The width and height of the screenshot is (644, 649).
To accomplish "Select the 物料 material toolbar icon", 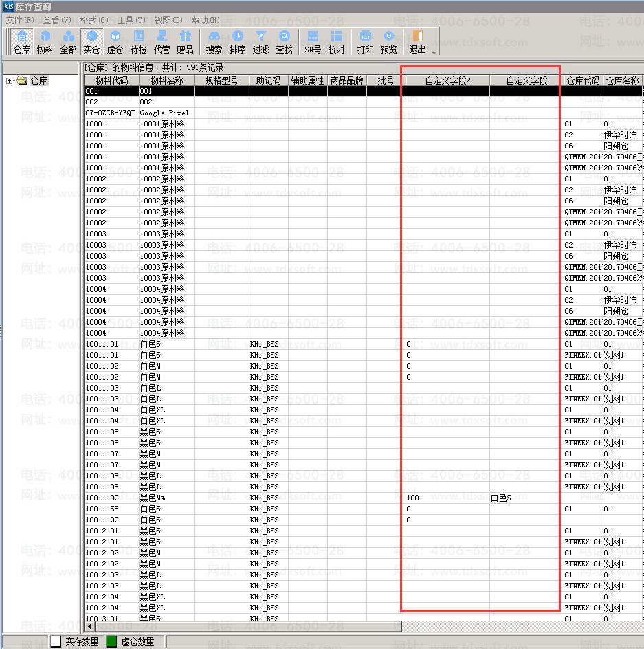I will coord(45,41).
